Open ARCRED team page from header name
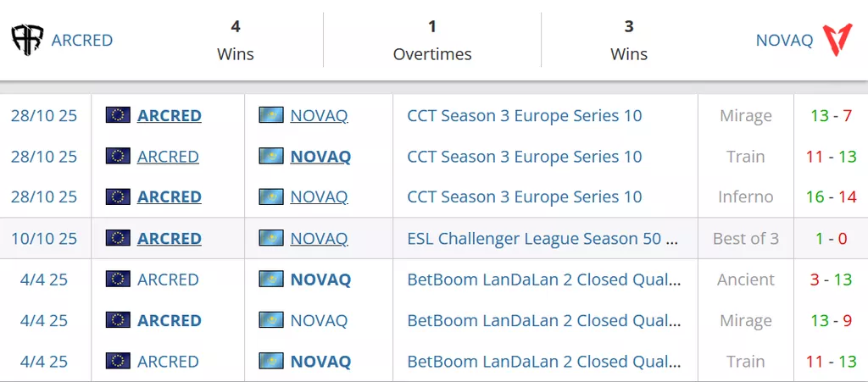868x382 pixels. point(82,40)
